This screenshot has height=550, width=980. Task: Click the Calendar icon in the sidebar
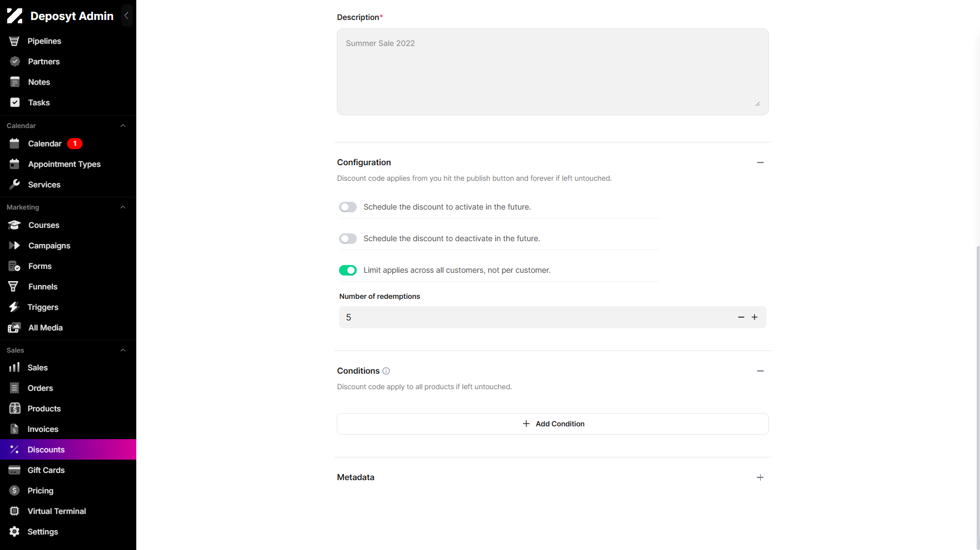pyautogui.click(x=15, y=144)
